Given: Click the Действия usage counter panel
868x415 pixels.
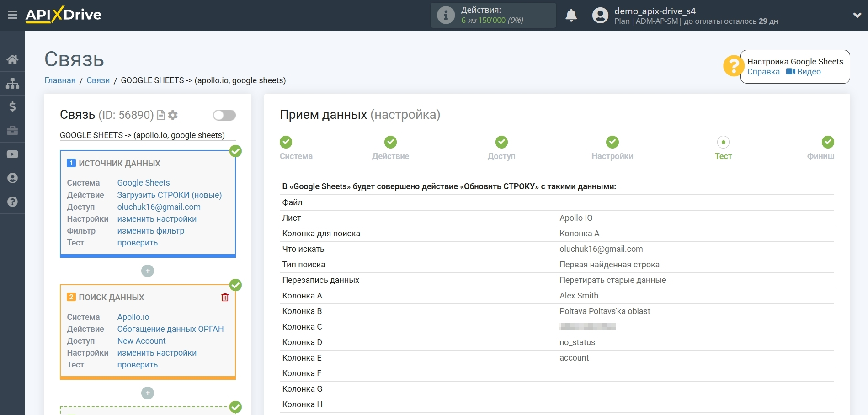Looking at the screenshot, I should (x=493, y=15).
